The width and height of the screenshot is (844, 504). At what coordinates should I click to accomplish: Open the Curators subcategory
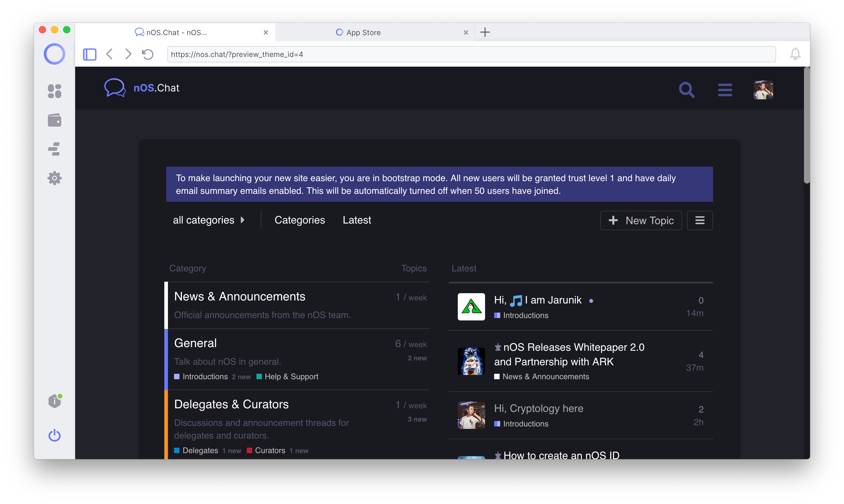click(x=270, y=450)
